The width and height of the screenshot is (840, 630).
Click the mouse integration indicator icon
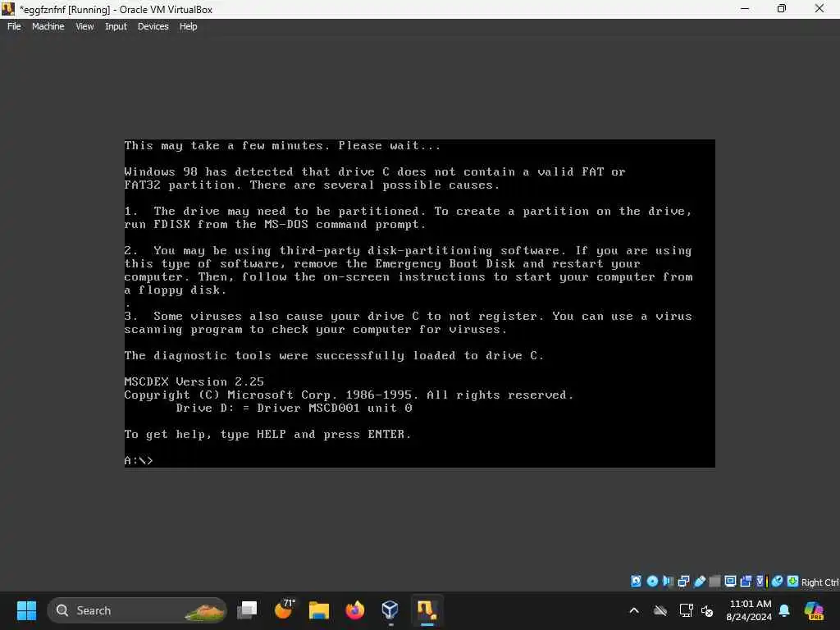[778, 582]
